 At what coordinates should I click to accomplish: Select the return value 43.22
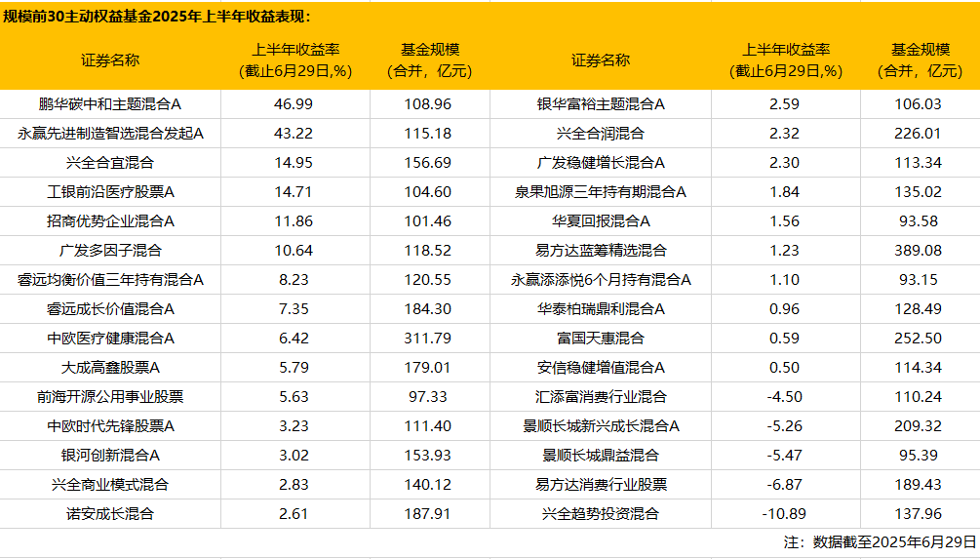[294, 134]
